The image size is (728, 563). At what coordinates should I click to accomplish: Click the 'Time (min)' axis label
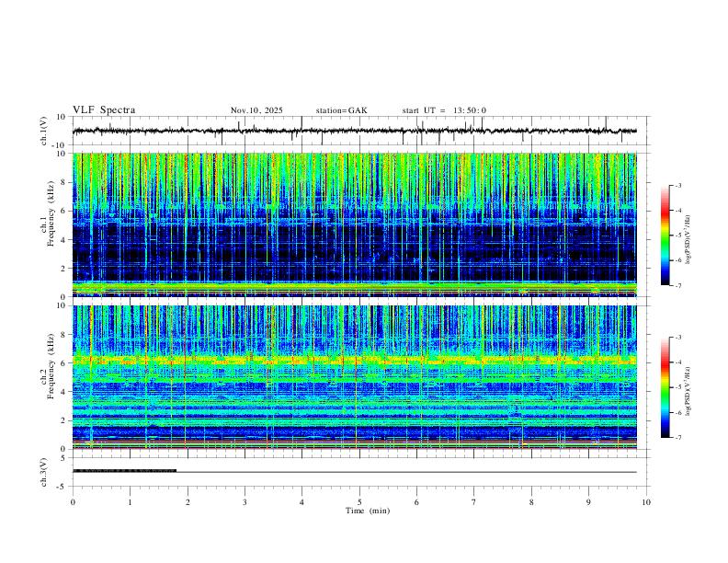click(x=368, y=511)
